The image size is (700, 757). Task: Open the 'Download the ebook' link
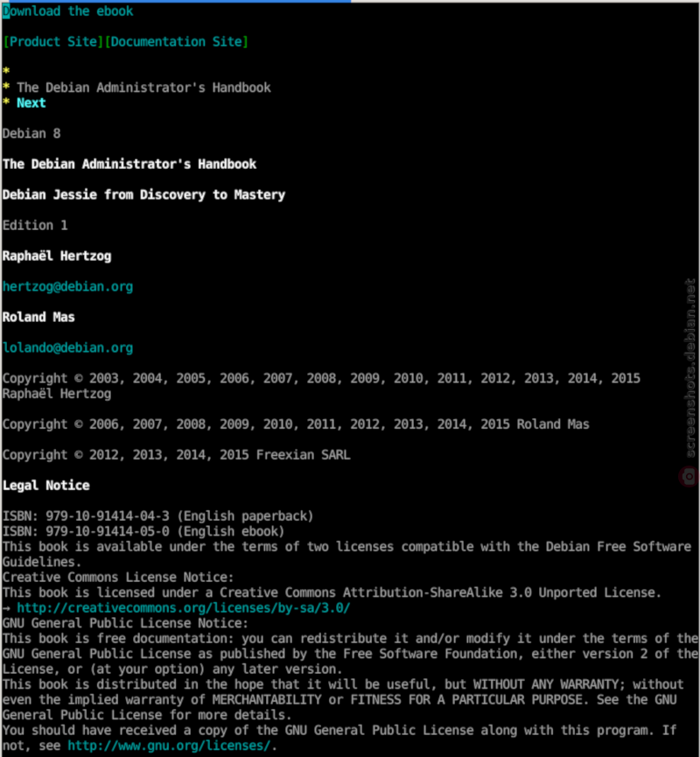[67, 11]
